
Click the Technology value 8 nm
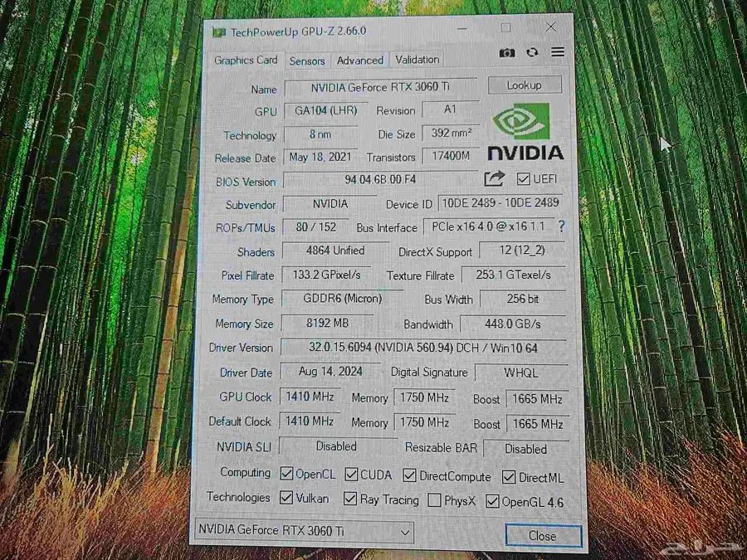320,134
